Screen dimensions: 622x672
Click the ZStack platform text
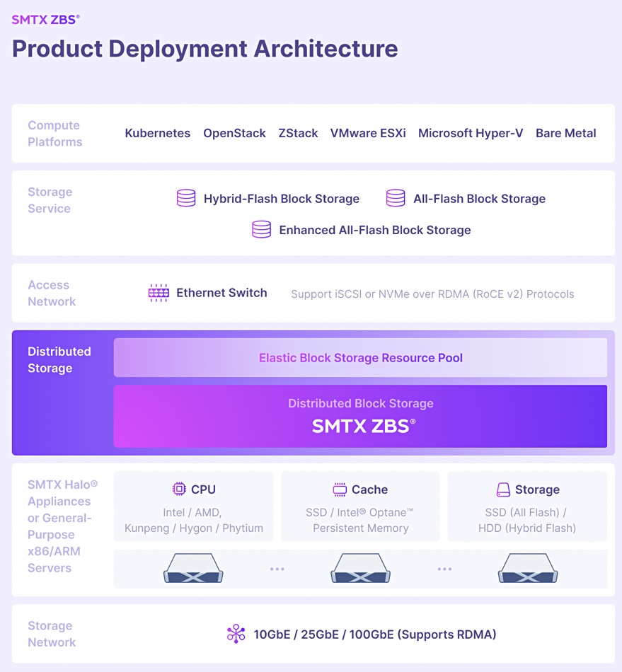coord(298,133)
